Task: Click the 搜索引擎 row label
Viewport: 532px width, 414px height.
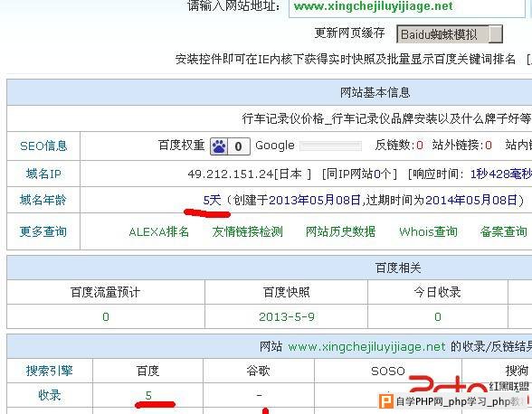Action: click(50, 371)
